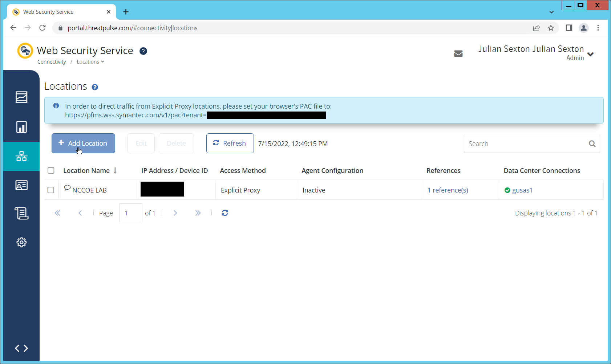Image resolution: width=611 pixels, height=364 pixels.
Task: Open the Julian Sexton account menu arrow
Action: [590, 54]
